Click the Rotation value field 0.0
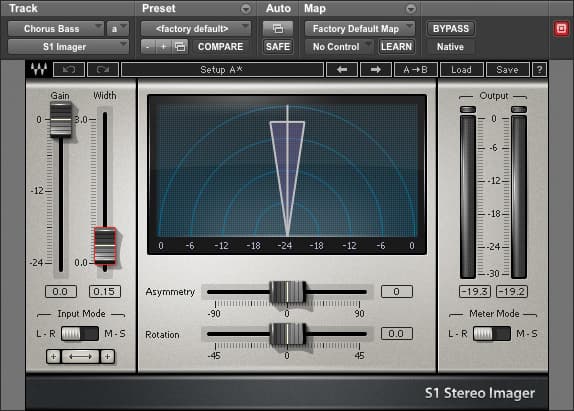This screenshot has width=574, height=411. [x=397, y=334]
